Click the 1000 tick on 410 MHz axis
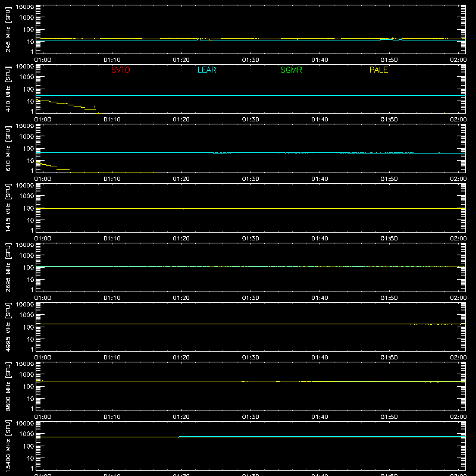 pyautogui.click(x=27, y=77)
